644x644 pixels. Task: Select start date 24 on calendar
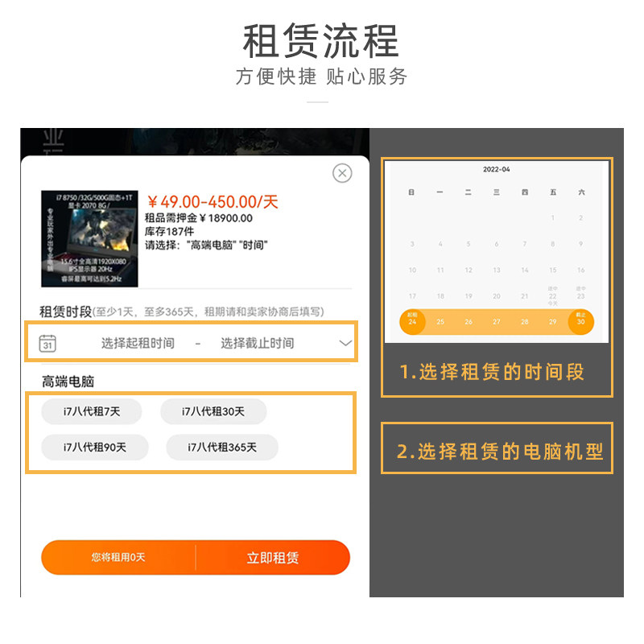click(412, 321)
